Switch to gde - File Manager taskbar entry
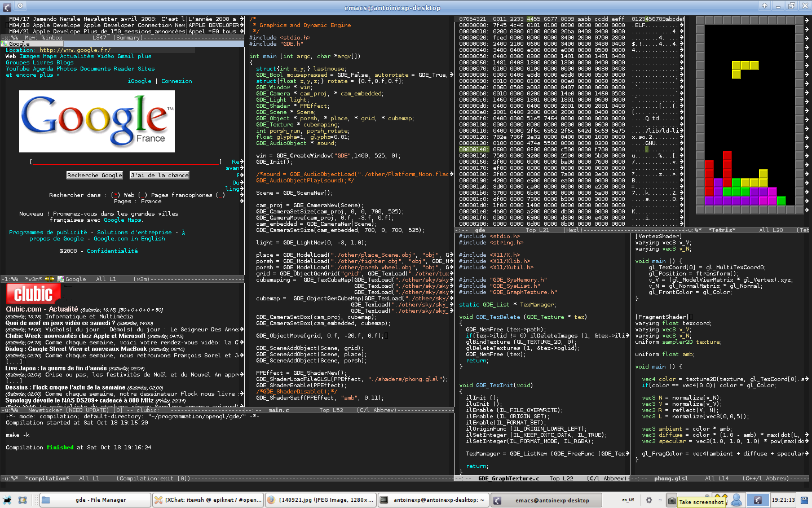Viewport: 812px width, 508px height. point(95,500)
